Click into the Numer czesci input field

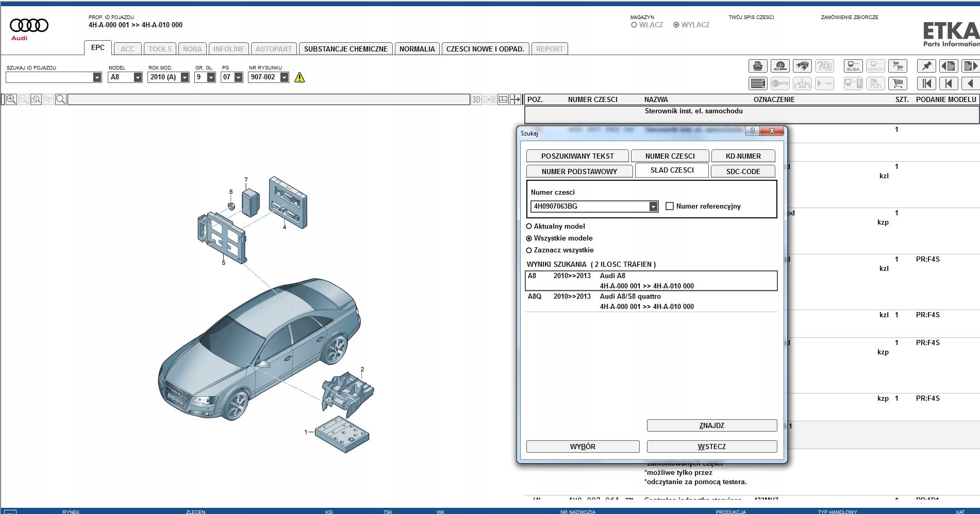pyautogui.click(x=590, y=207)
